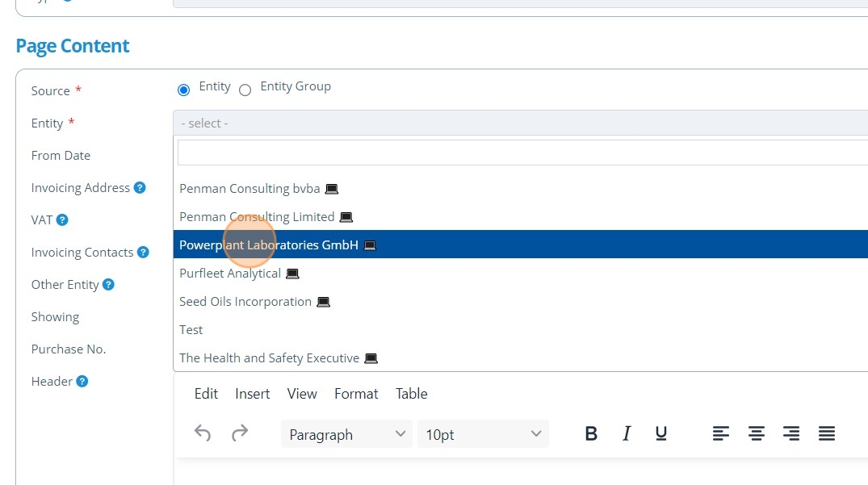Open help icon next to VAT
This screenshot has width=868, height=485.
tap(62, 220)
